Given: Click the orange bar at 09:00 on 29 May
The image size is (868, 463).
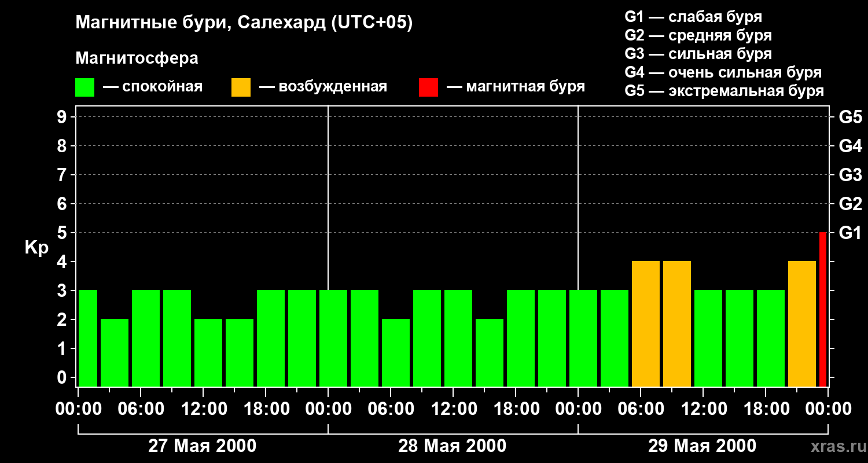Looking at the screenshot, I should point(677,324).
